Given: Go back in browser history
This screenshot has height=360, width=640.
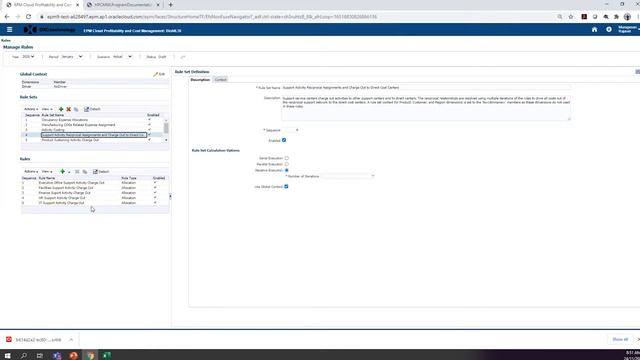Looking at the screenshot, I should [x=7, y=17].
